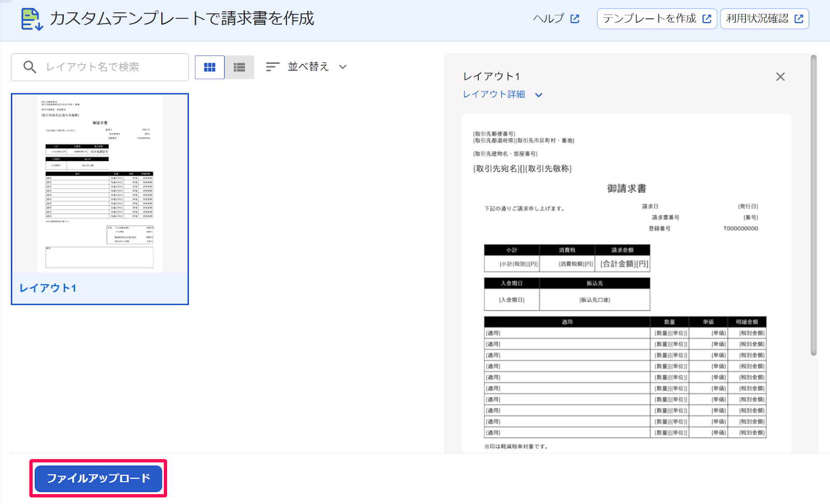Click the magnifier search icon
Viewport: 830px width, 504px height.
click(x=30, y=67)
